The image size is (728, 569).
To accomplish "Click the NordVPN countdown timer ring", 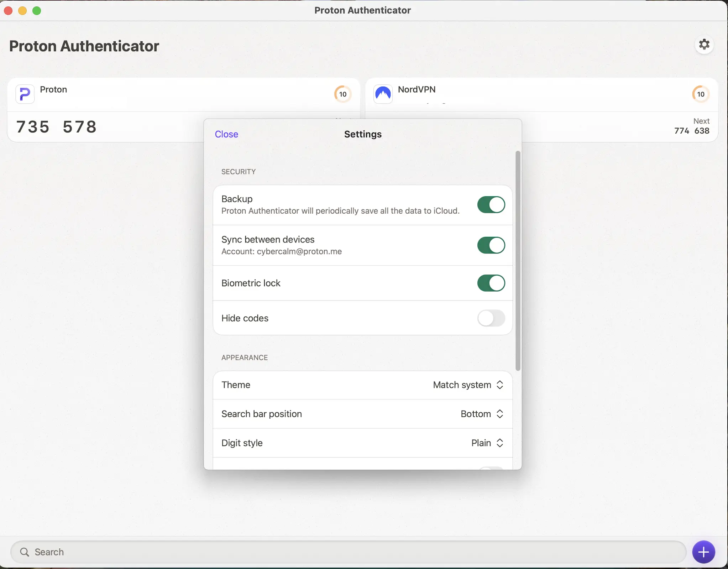I will [700, 94].
